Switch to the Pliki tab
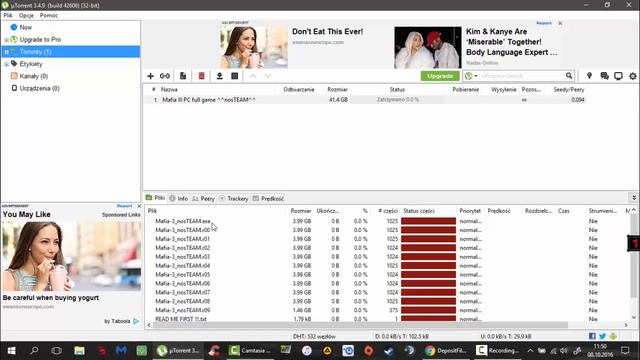640x360 pixels. [156, 198]
